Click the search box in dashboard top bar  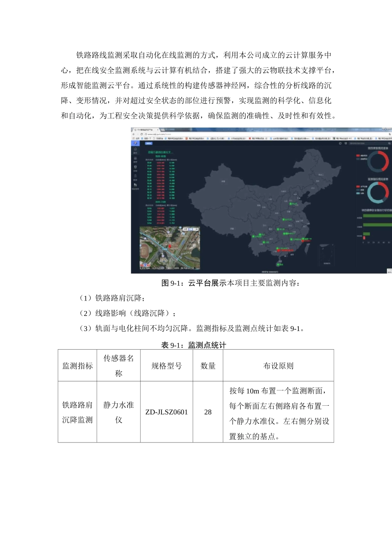pos(370,143)
